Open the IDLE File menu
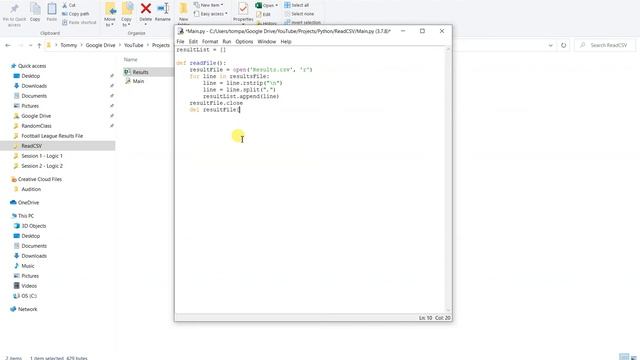Screen dimensions: 640x360 pos(180,42)
